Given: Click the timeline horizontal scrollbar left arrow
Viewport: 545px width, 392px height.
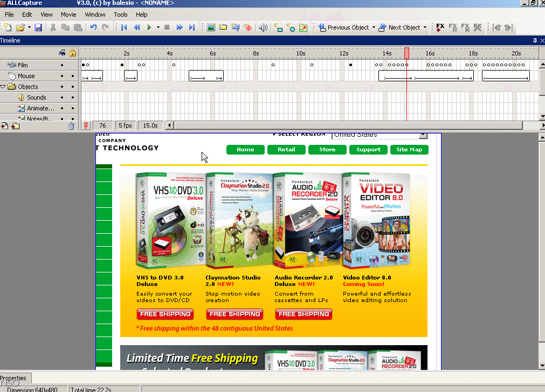Looking at the screenshot, I should click(169, 125).
